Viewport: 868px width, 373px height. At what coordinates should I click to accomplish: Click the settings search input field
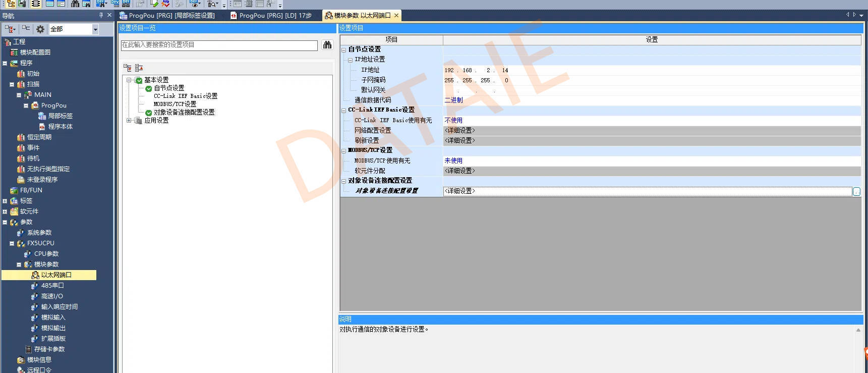(x=219, y=45)
